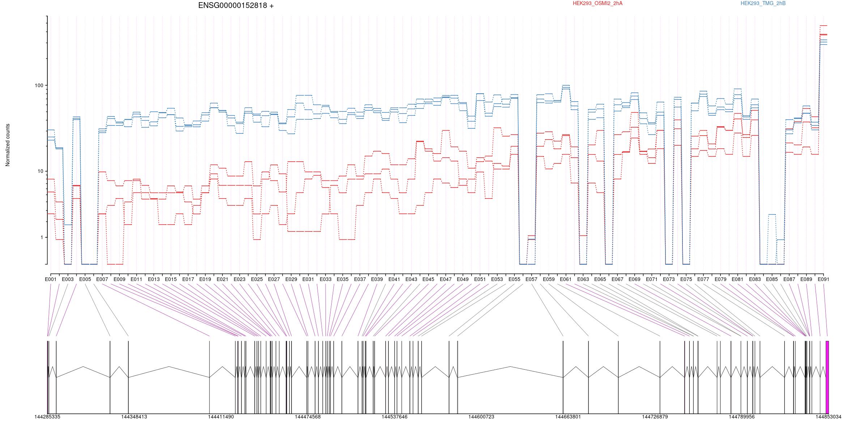Click exon label E085
This screenshot has height=434, width=868.
pos(772,279)
